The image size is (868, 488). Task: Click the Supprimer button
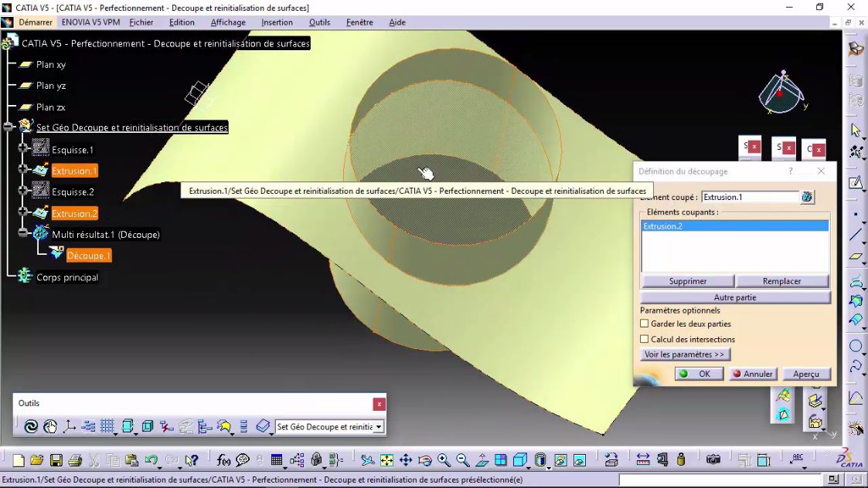pyautogui.click(x=688, y=281)
